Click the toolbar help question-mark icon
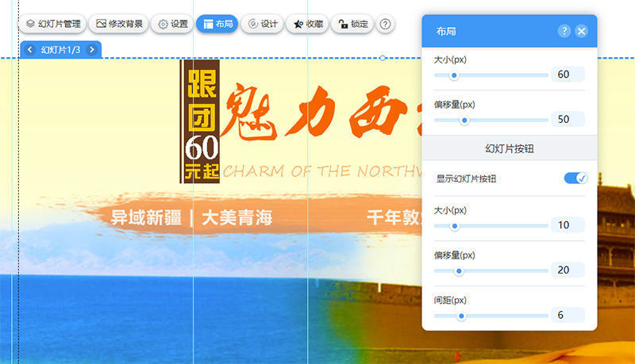 (385, 24)
